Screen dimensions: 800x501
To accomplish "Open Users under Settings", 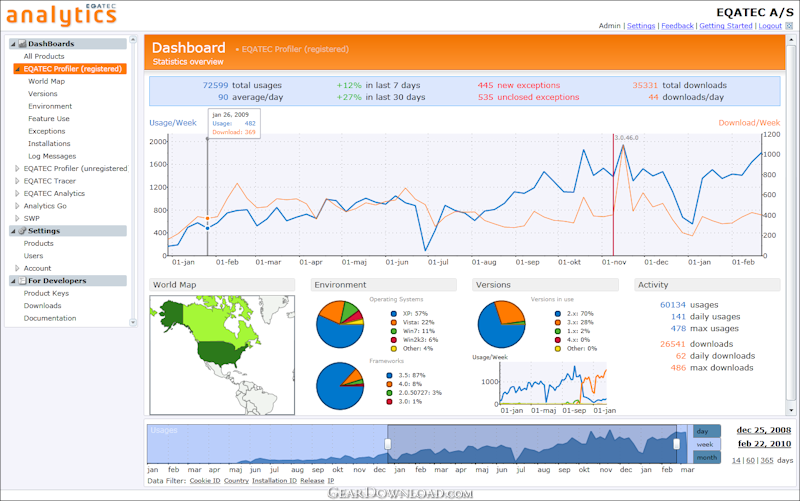I will 33,256.
